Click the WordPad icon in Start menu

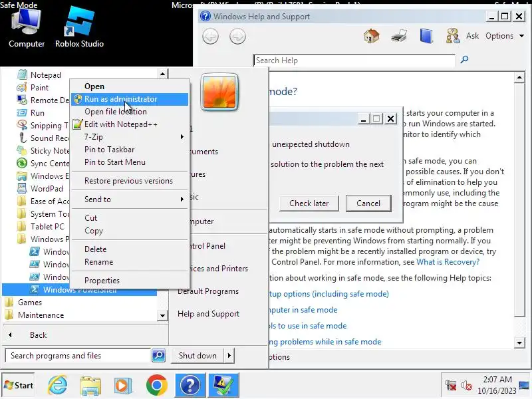click(x=22, y=188)
